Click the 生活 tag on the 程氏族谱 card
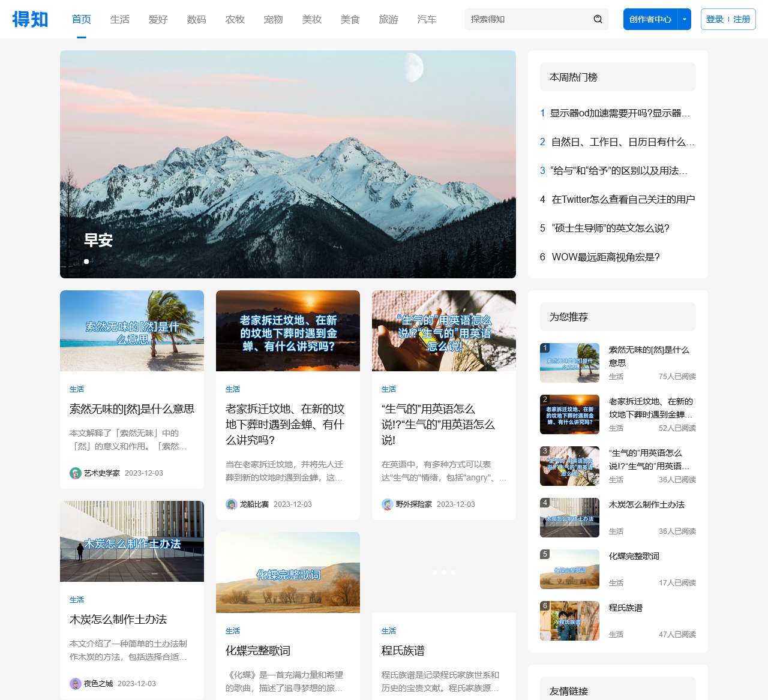Screen dimensions: 768x700 pyautogui.click(x=389, y=631)
